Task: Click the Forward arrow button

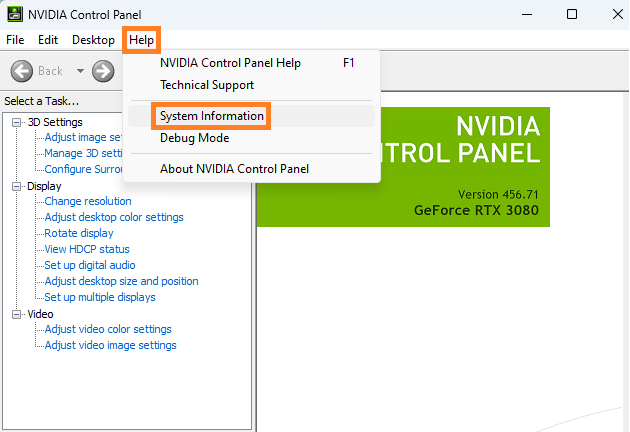Action: pyautogui.click(x=103, y=71)
